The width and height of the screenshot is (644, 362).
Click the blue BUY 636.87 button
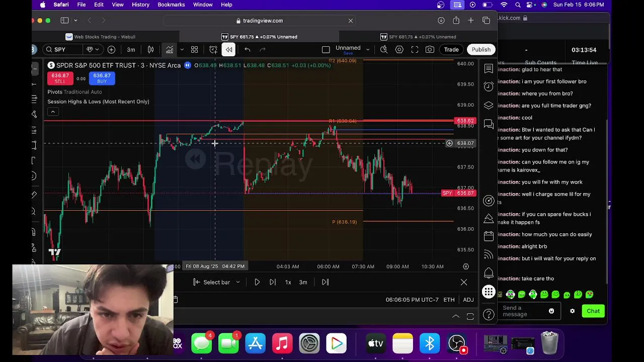[x=102, y=78]
